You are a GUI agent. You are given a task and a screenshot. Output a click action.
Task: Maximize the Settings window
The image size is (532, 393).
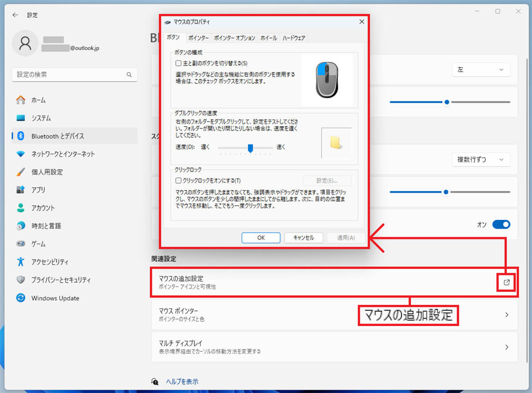click(x=498, y=12)
